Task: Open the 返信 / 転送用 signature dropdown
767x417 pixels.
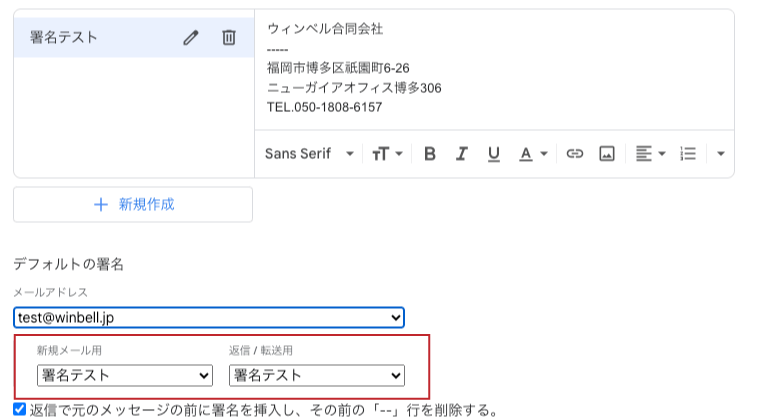Action: [x=316, y=375]
